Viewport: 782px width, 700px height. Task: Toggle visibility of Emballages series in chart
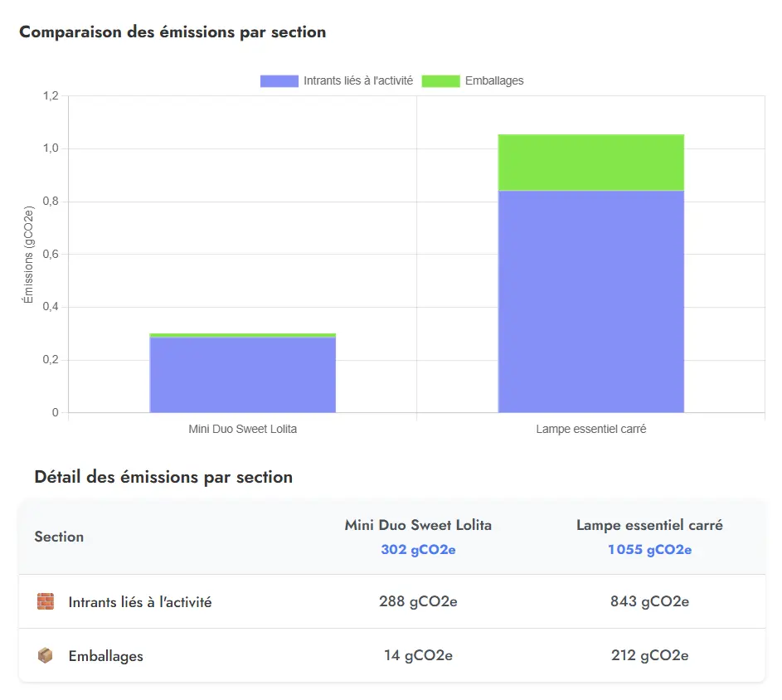(x=495, y=80)
